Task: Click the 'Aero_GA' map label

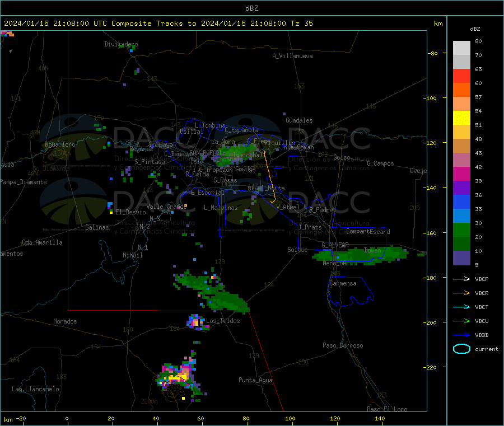Action: pos(335,263)
